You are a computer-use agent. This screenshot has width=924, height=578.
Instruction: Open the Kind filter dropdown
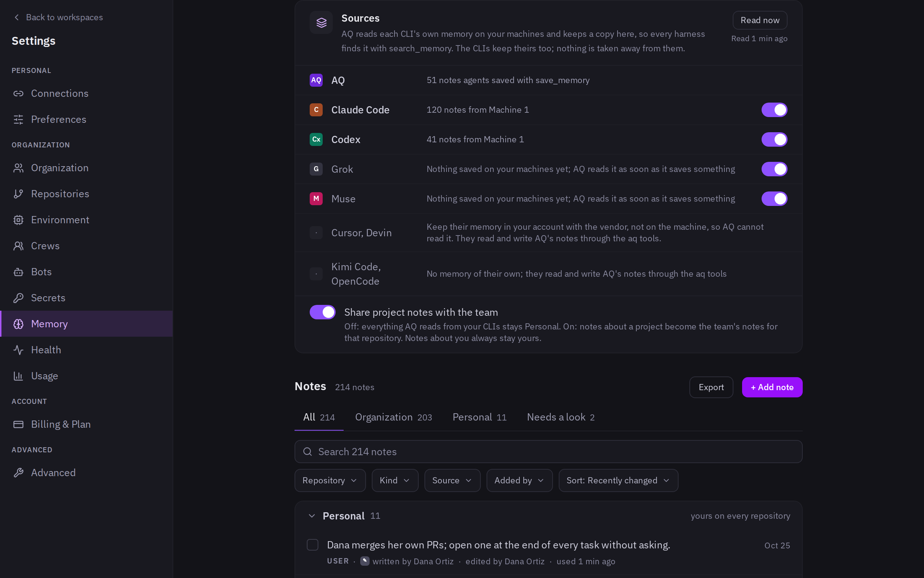[395, 480]
